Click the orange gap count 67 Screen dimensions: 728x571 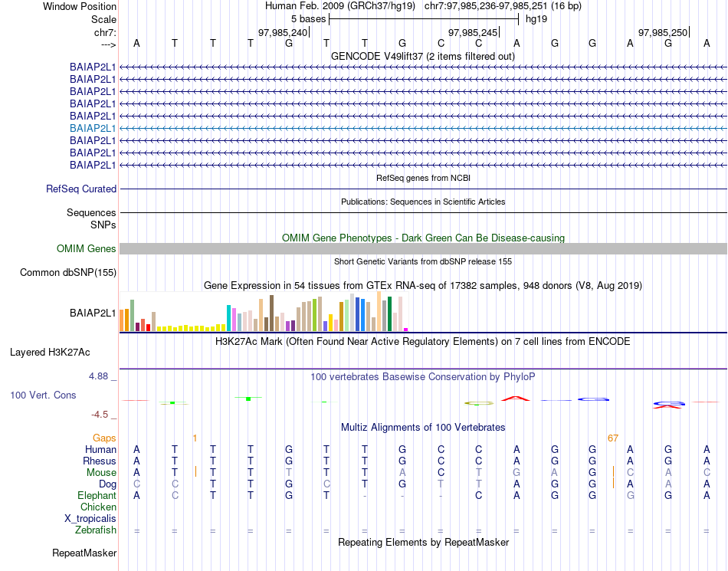click(613, 438)
